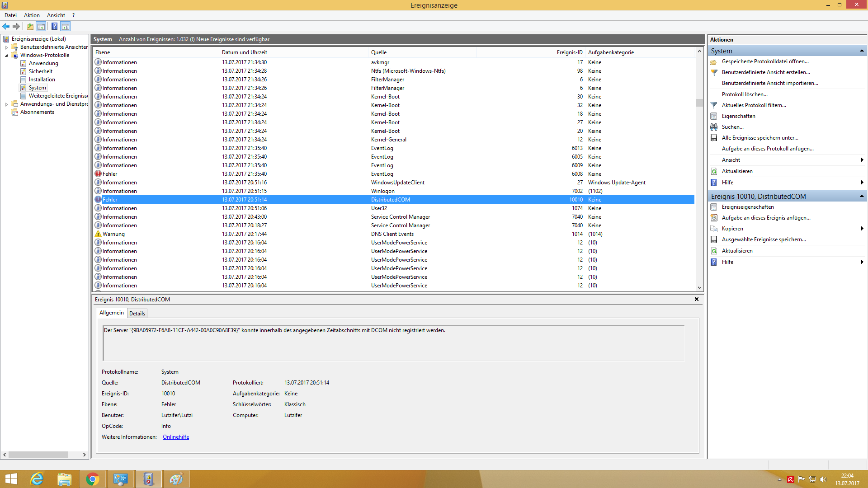Click the blue Back arrow in toolbar
The width and height of the screenshot is (868, 488).
(6, 26)
